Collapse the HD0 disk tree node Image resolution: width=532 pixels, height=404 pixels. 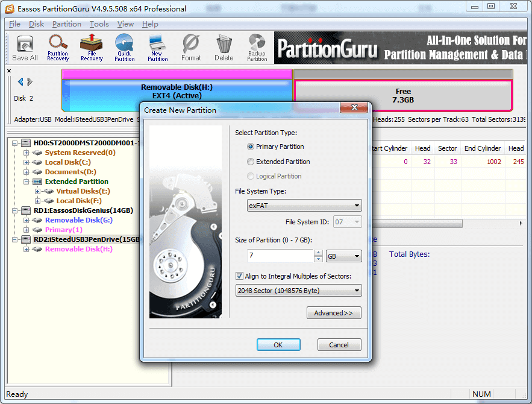point(14,144)
